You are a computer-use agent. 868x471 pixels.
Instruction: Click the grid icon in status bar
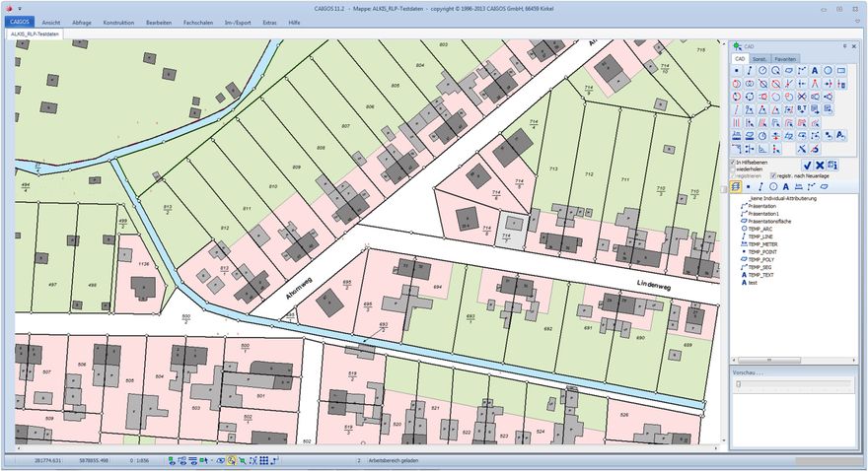263,460
